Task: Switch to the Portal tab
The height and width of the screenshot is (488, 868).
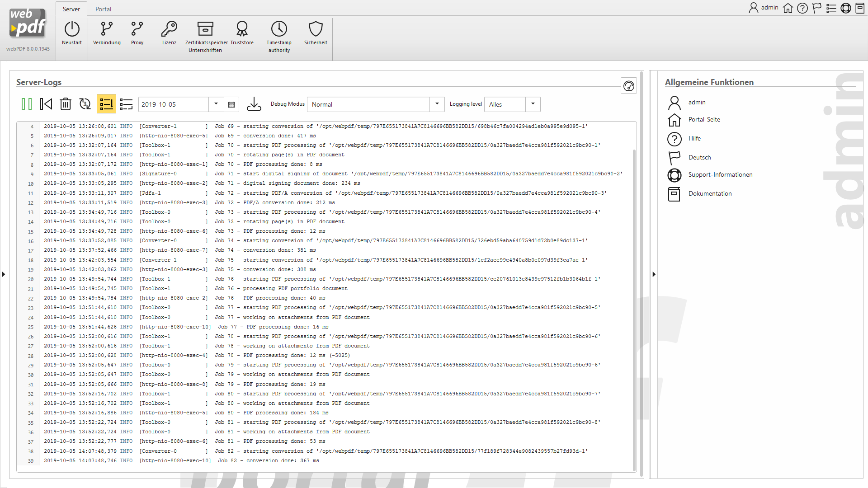Action: click(x=103, y=9)
